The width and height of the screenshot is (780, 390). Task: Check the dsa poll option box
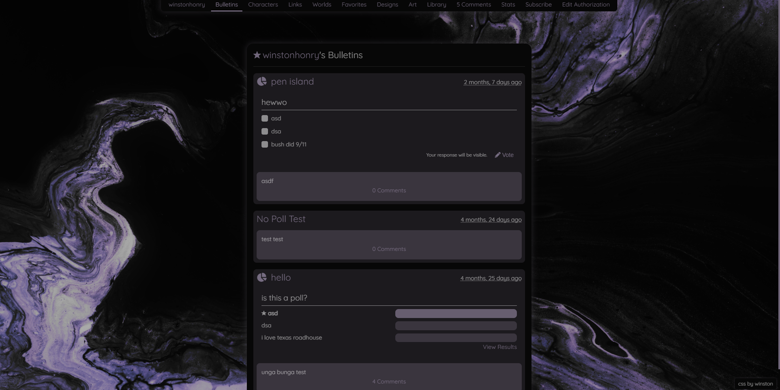pos(265,131)
